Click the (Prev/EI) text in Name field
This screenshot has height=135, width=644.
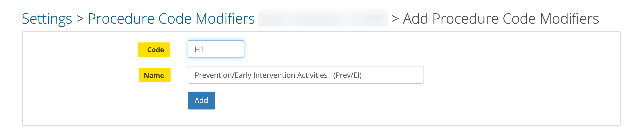tap(347, 75)
